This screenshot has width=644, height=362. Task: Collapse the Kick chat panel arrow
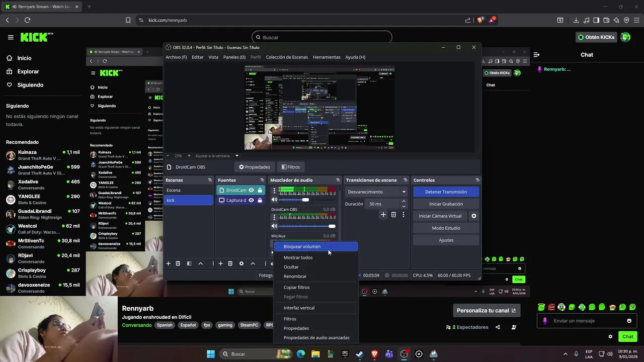point(537,55)
